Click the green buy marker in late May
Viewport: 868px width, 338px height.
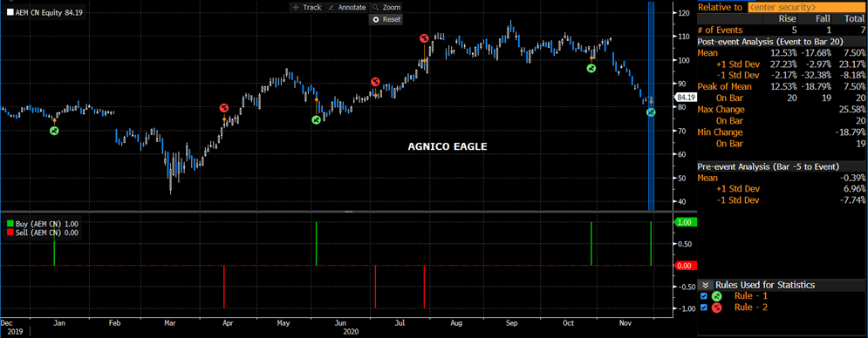316,119
